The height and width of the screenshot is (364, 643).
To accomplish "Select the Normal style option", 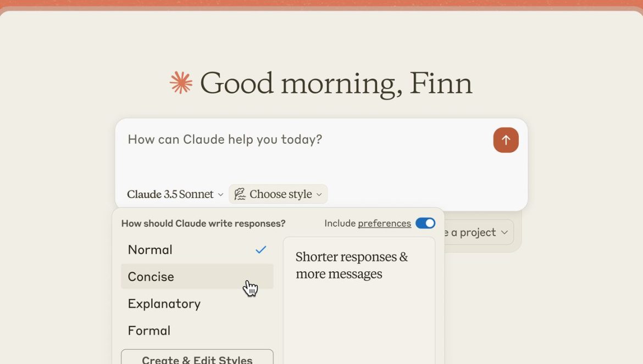I will (x=197, y=250).
